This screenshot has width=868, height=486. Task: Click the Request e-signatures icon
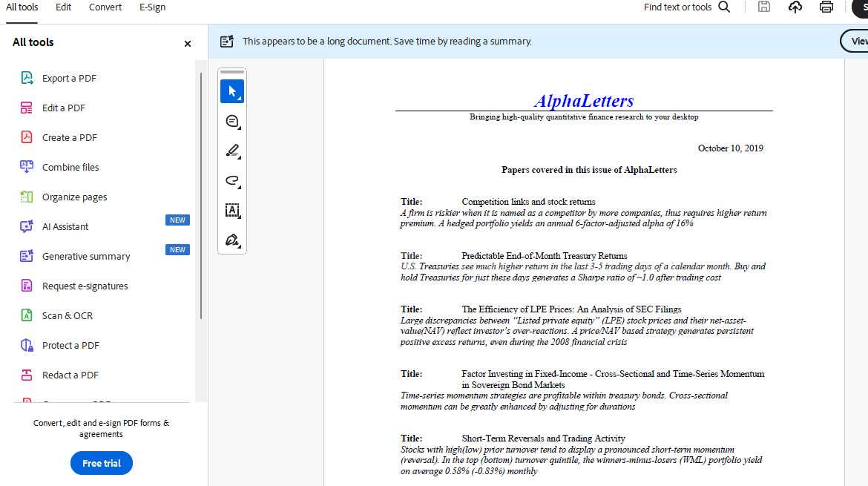27,286
